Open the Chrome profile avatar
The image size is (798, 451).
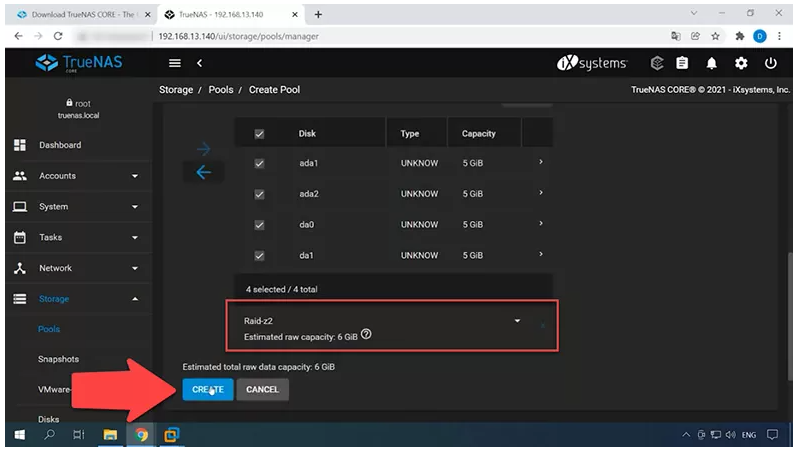click(760, 36)
